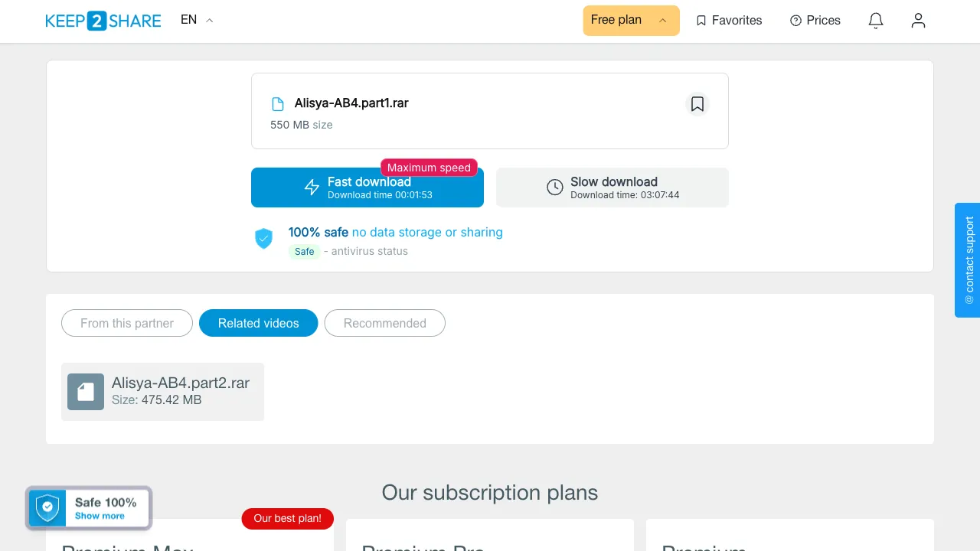Image resolution: width=980 pixels, height=551 pixels.
Task: Click the clock icon on Slow download
Action: tap(555, 187)
